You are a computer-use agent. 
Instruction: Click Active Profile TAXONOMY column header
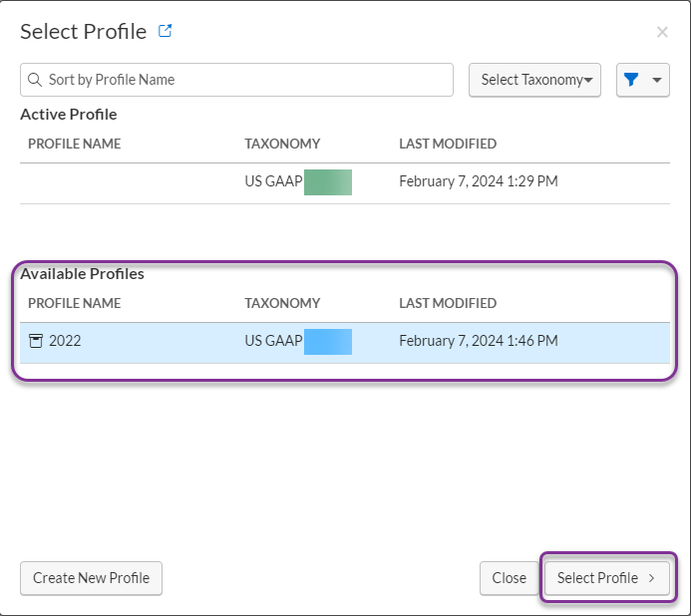[282, 144]
